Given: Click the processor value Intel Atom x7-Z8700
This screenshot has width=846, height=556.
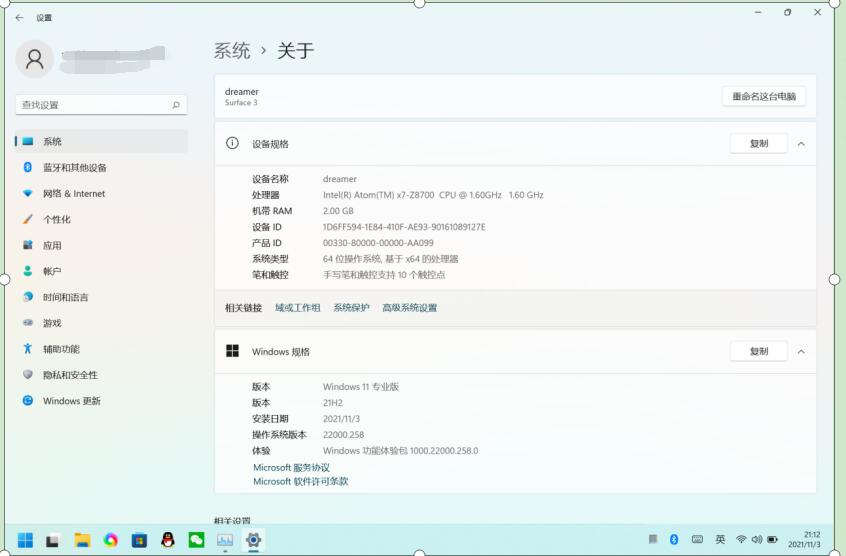Looking at the screenshot, I should pyautogui.click(x=433, y=195).
